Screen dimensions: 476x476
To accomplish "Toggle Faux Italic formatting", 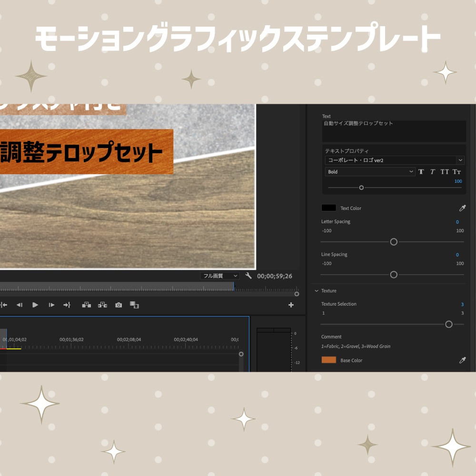I will click(432, 172).
